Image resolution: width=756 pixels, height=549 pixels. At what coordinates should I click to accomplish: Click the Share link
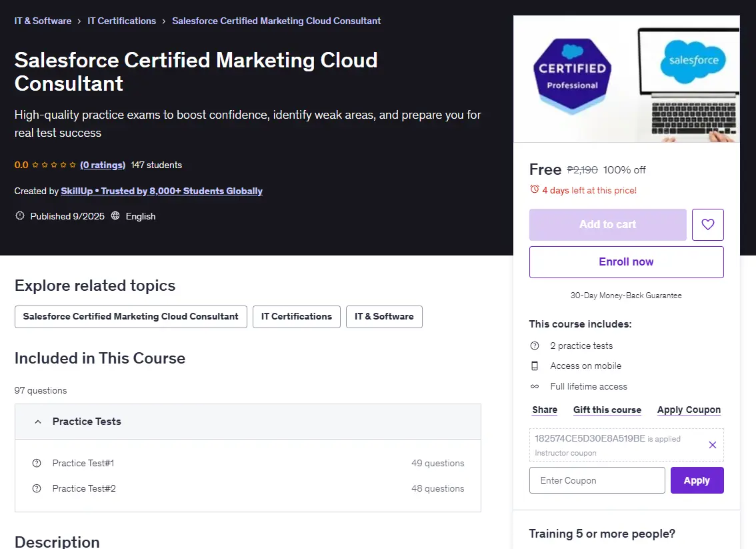pos(545,410)
